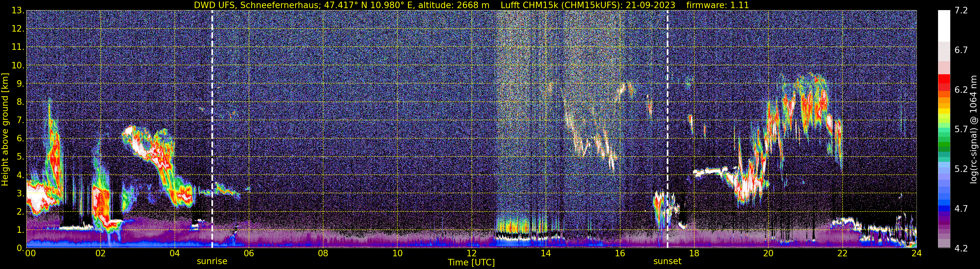Click the colorbar value '4.7'
Viewport: 980px width, 269px height.
pos(961,208)
